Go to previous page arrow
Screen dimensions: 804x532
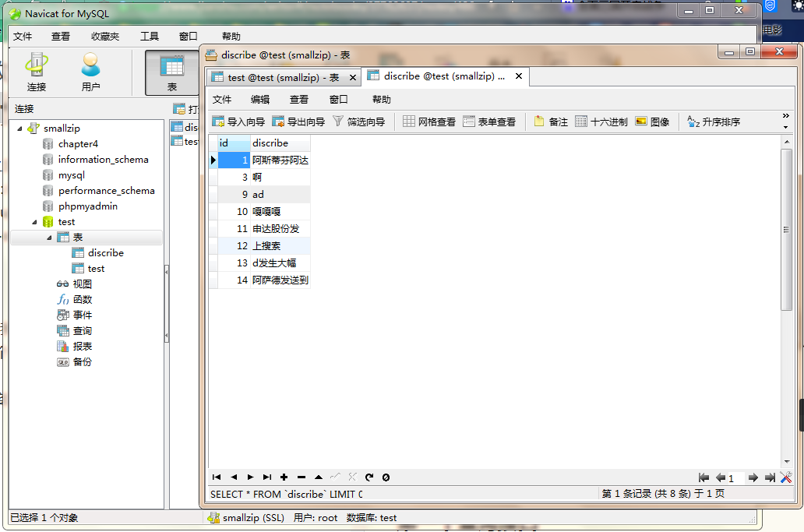click(x=721, y=477)
